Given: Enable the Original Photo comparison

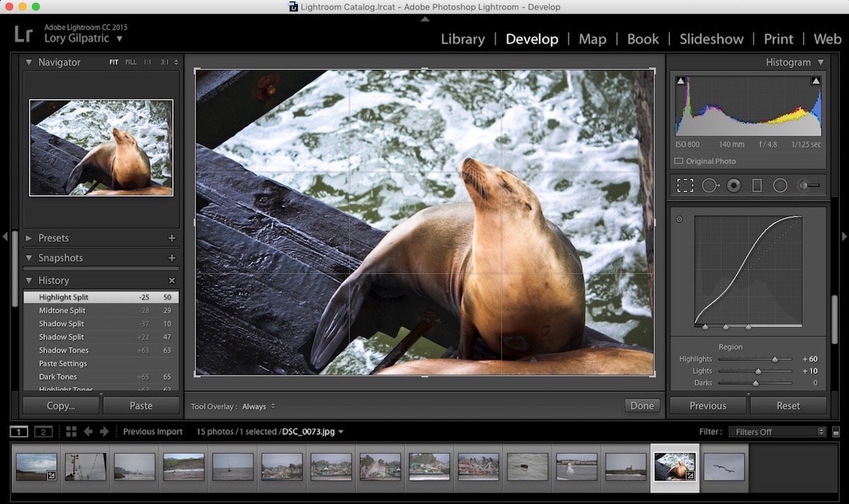Looking at the screenshot, I should click(678, 161).
